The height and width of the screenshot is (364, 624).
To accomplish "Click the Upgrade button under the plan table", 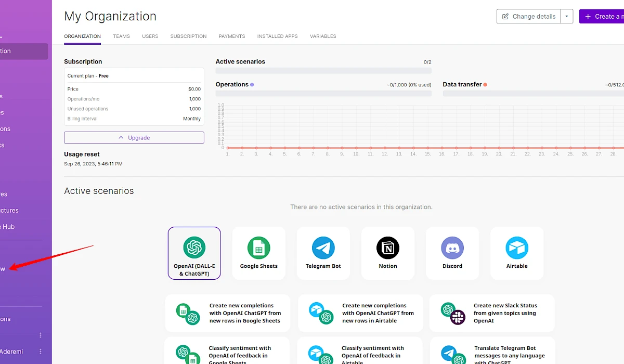I will coord(134,138).
